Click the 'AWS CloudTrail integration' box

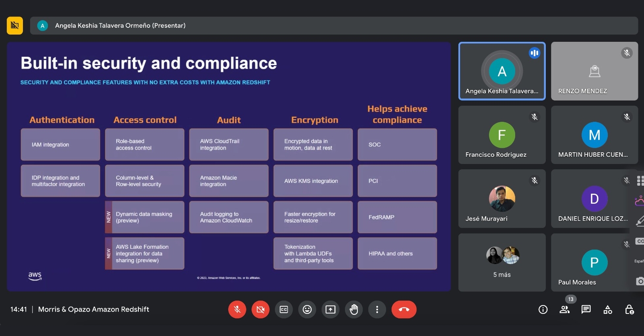[x=229, y=145]
